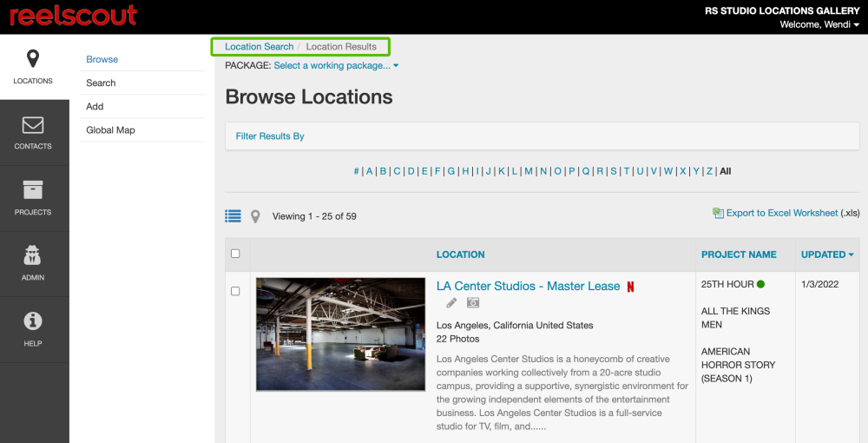Filter locations by letter E

coord(424,171)
